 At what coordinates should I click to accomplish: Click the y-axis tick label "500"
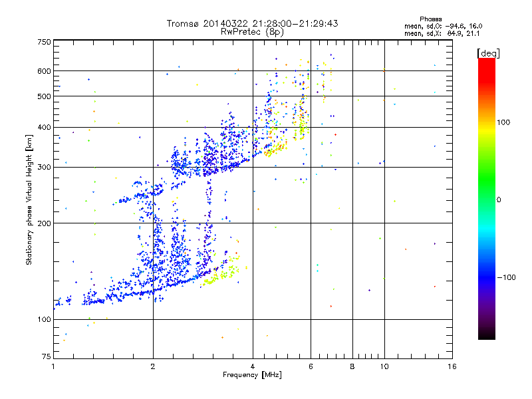45,96
